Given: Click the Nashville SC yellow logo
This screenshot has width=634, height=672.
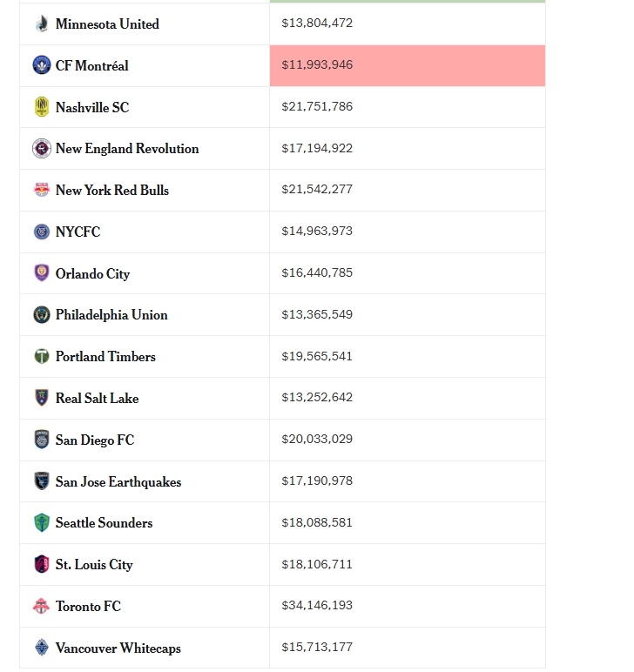Looking at the screenshot, I should [x=42, y=107].
